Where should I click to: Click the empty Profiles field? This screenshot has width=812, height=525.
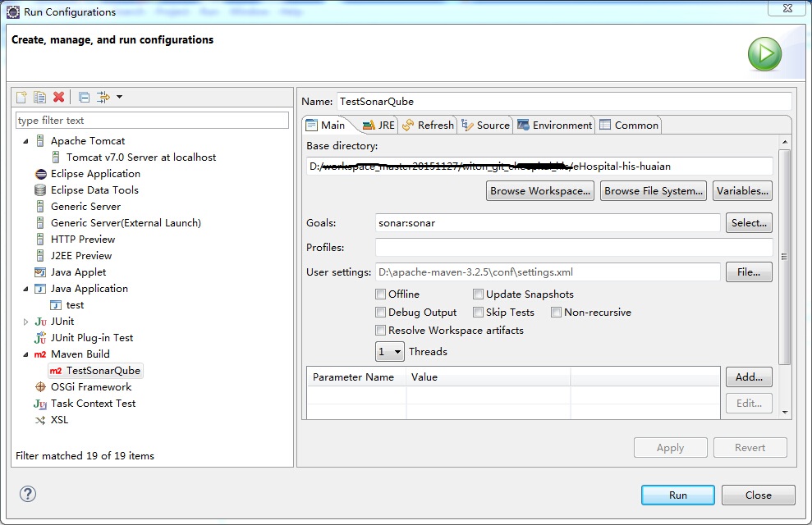(574, 247)
